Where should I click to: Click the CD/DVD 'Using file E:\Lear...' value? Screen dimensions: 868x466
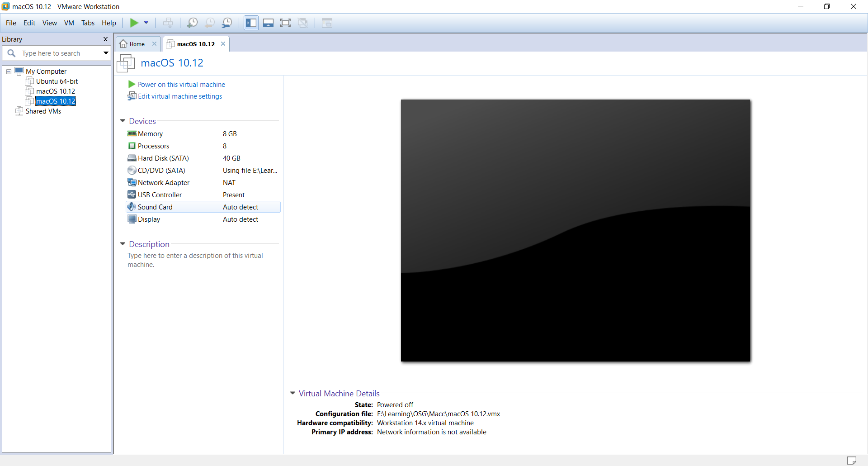pyautogui.click(x=250, y=171)
